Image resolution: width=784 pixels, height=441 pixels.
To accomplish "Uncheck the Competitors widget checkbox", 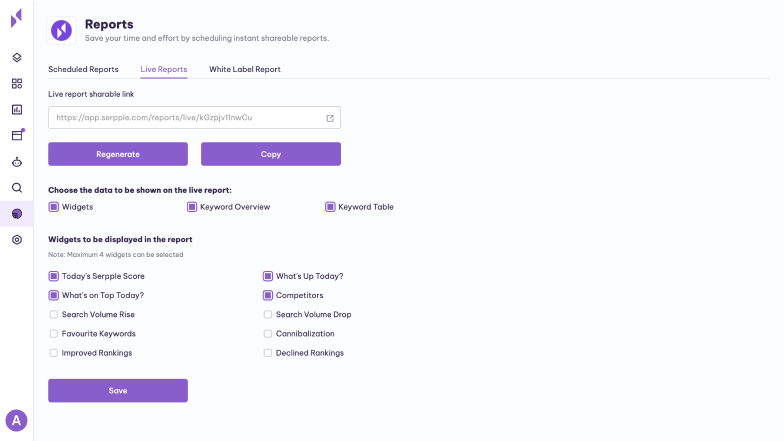I will coord(268,296).
